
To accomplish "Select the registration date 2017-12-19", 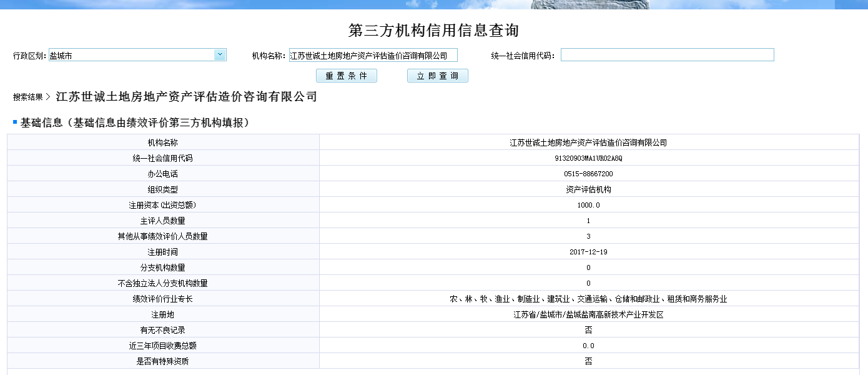I will (588, 252).
